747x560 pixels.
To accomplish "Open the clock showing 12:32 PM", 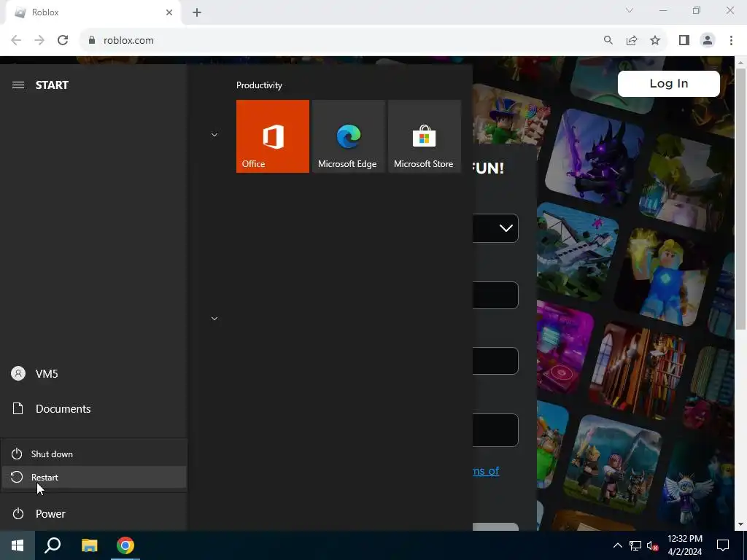I will click(x=684, y=545).
